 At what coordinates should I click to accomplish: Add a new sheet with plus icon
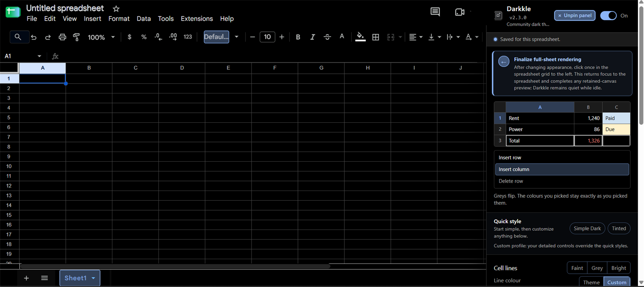tap(26, 278)
